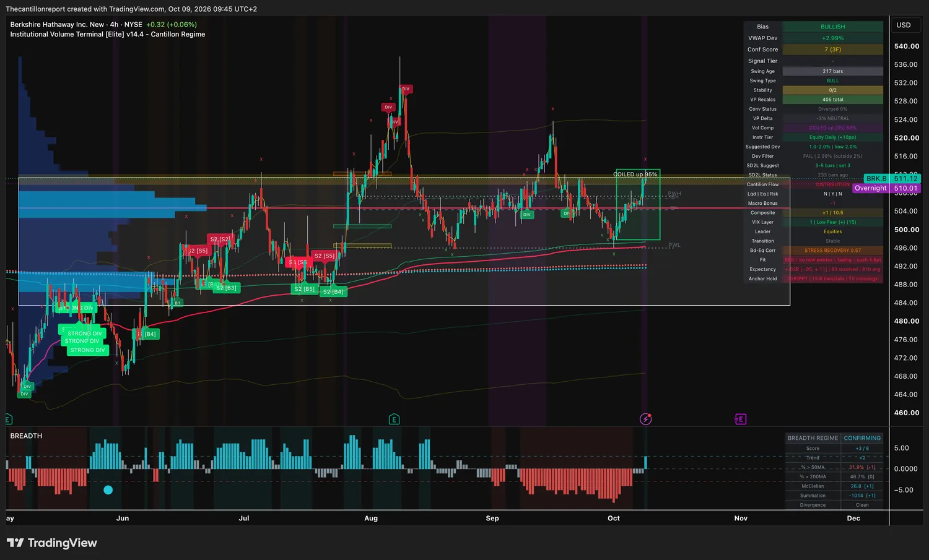Image resolution: width=929 pixels, height=560 pixels.
Task: Click the Aug label on time axis
Action: tap(371, 519)
